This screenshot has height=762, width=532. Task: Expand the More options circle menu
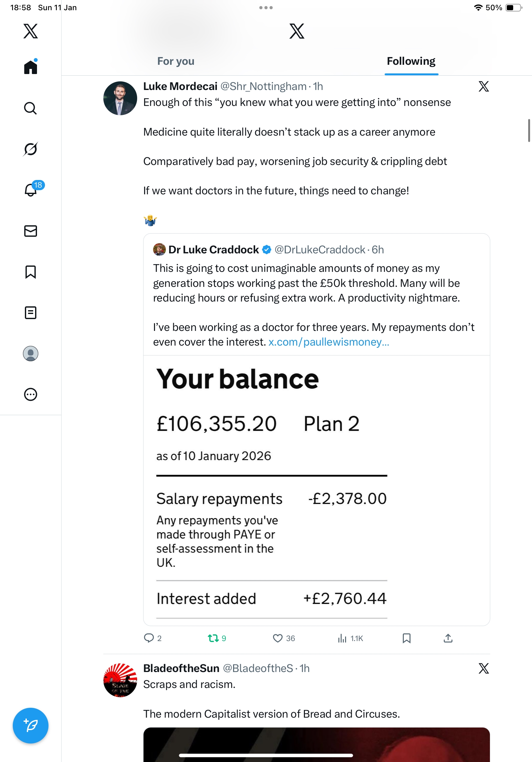pyautogui.click(x=31, y=394)
